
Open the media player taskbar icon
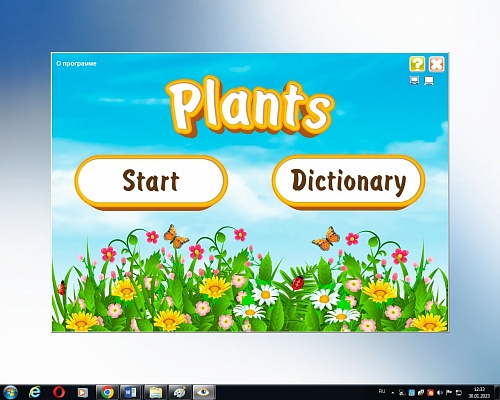(x=82, y=392)
